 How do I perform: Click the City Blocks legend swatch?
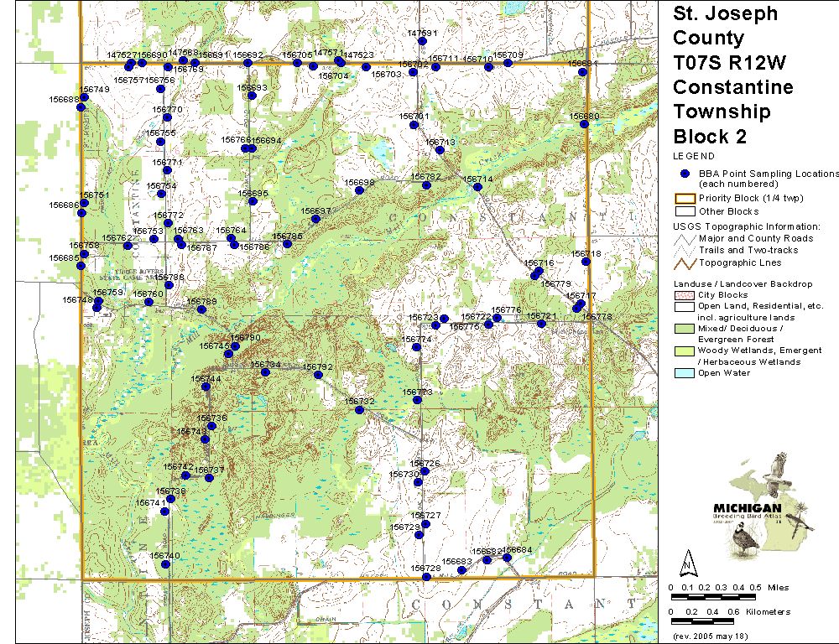point(685,295)
